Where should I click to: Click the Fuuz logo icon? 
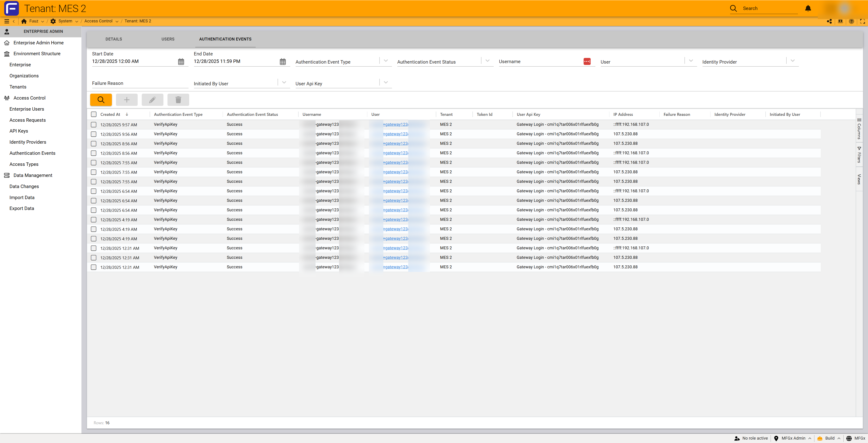point(12,8)
